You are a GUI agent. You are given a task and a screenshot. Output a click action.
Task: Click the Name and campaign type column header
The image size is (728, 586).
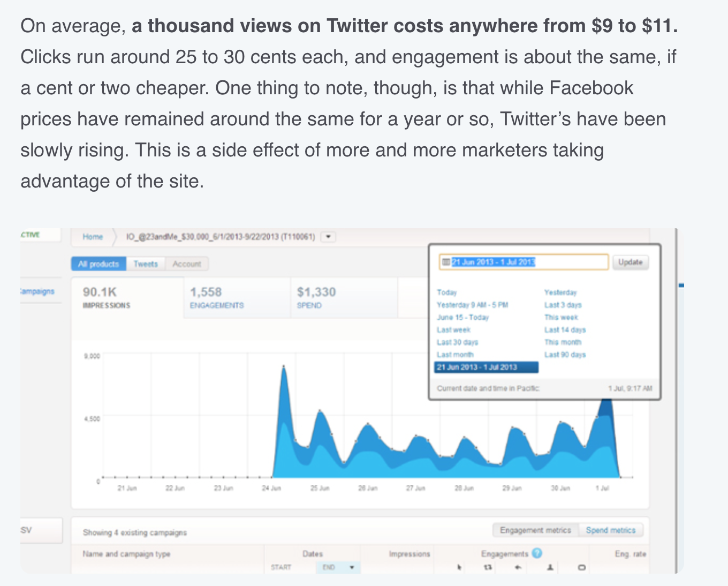point(126,554)
